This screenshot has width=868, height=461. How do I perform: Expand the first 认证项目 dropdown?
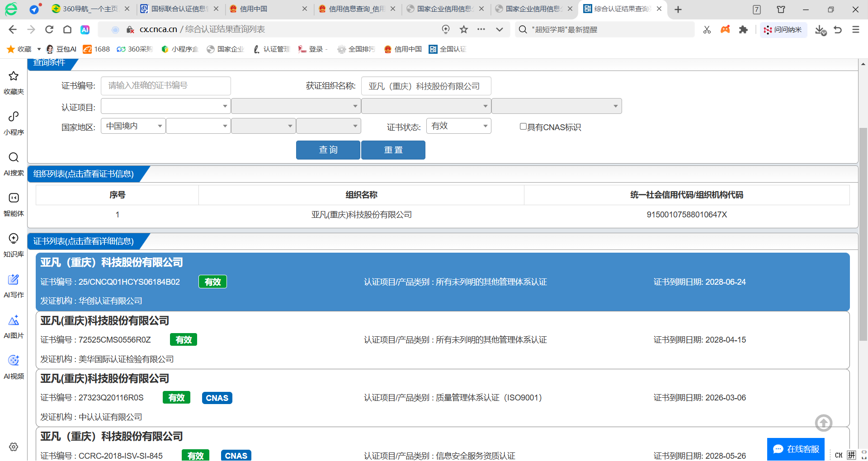pyautogui.click(x=165, y=106)
